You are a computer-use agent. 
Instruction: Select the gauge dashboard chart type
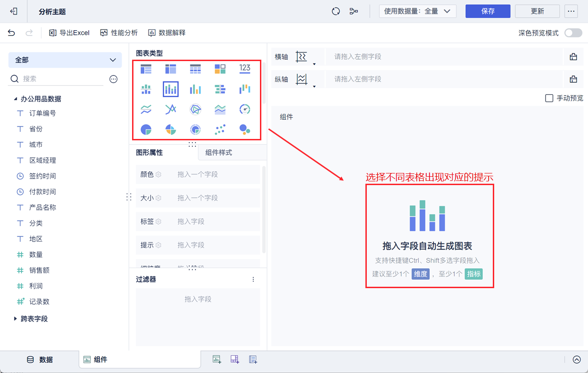pos(245,109)
